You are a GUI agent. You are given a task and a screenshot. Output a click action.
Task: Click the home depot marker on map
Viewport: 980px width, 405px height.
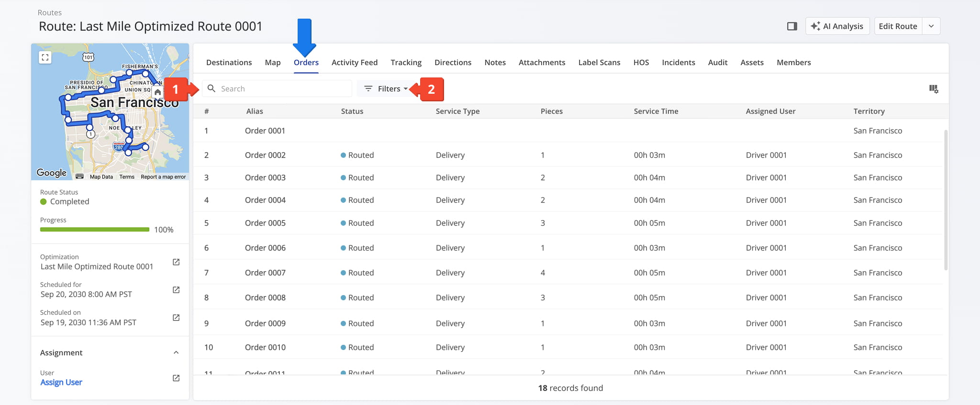tap(157, 92)
